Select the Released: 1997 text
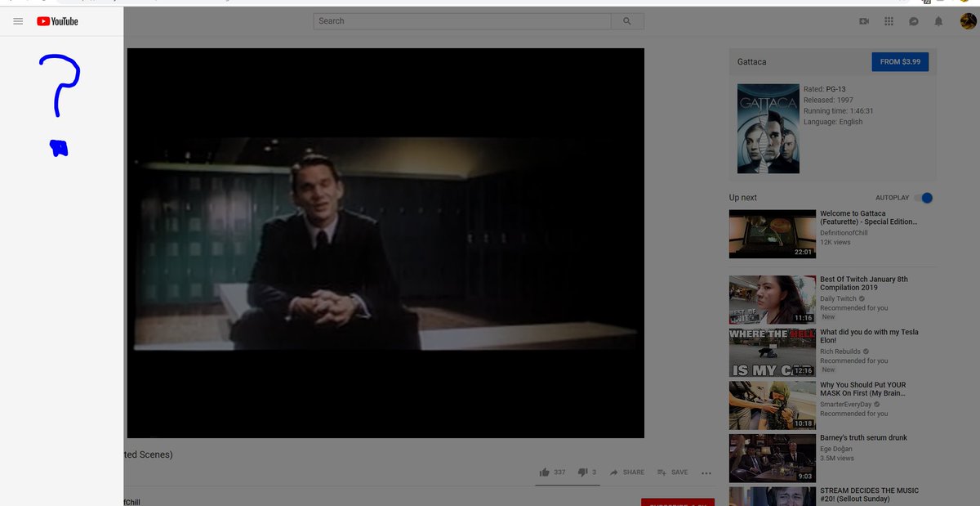Viewport: 980px width, 506px height. (x=828, y=100)
